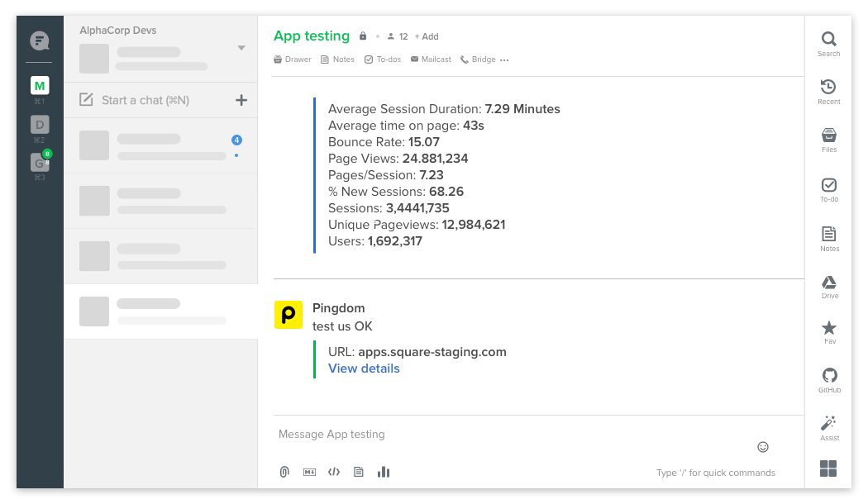Open the Notes tab in channel header
The width and height of the screenshot is (868, 504).
pyautogui.click(x=337, y=59)
